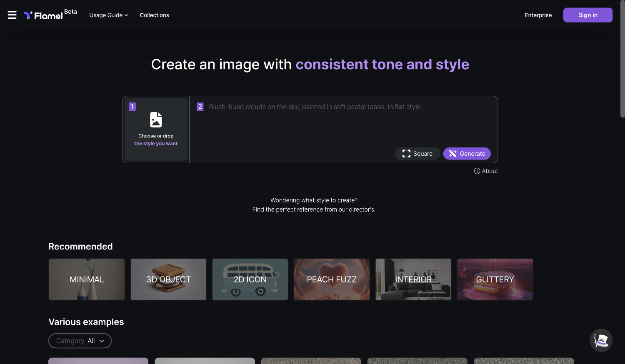Select the MINIMAL style thumbnail

click(87, 279)
